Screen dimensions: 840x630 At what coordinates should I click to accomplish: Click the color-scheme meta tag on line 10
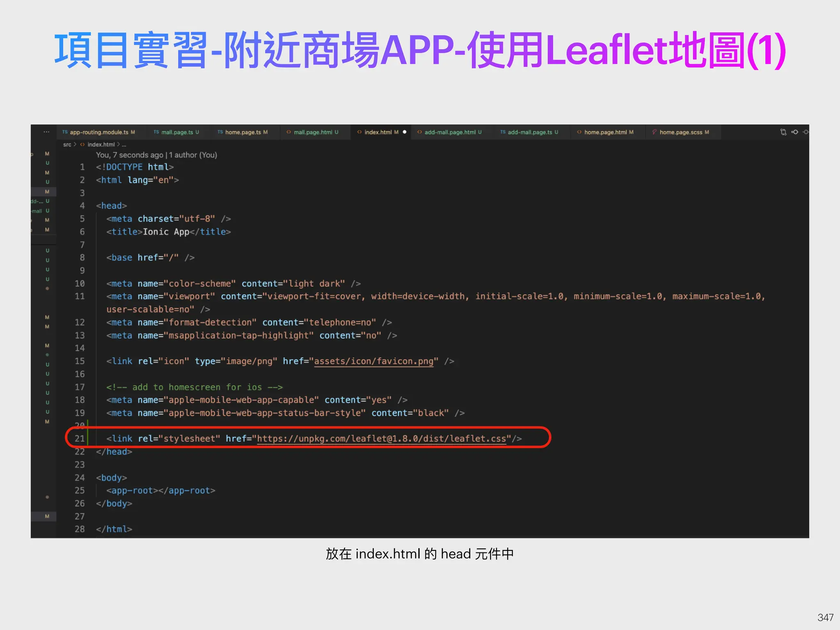[233, 284]
